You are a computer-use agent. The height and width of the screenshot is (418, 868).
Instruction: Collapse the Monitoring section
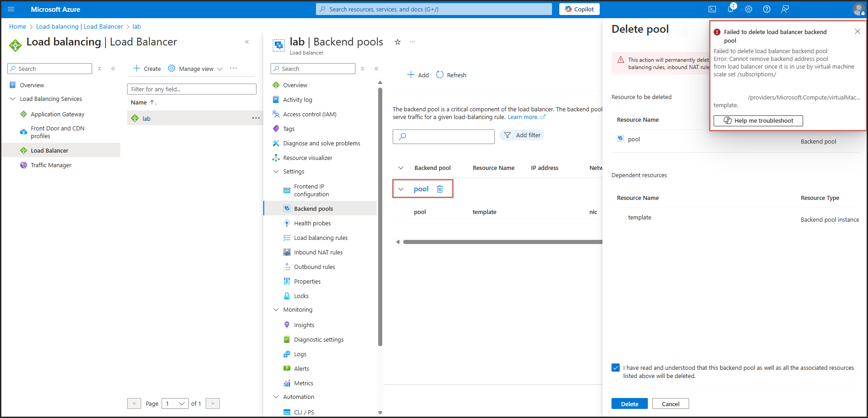pyautogui.click(x=276, y=309)
